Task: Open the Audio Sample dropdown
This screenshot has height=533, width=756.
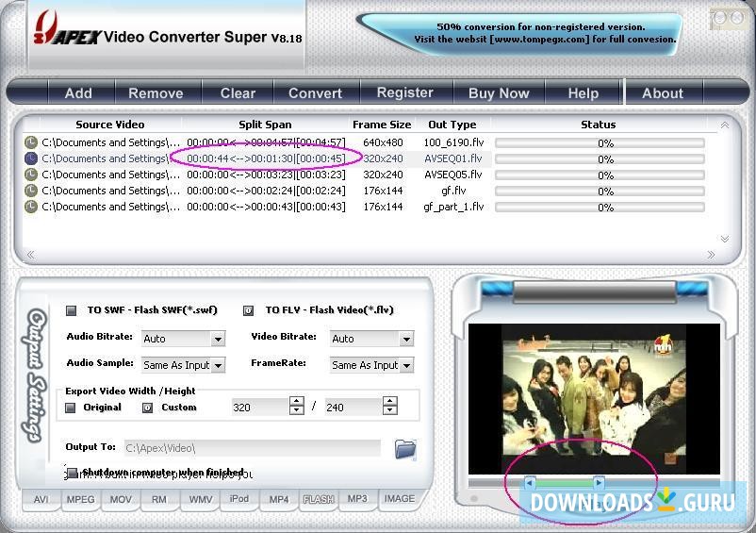Action: (218, 366)
